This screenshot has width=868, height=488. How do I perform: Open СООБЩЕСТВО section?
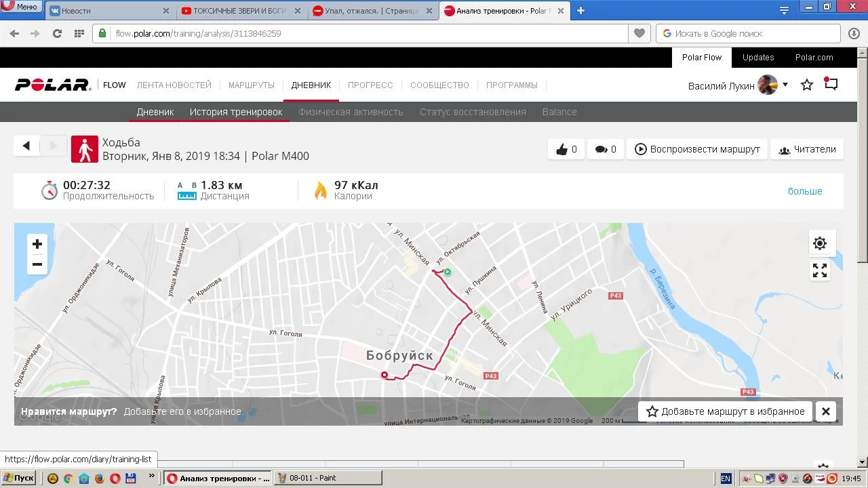pyautogui.click(x=439, y=85)
